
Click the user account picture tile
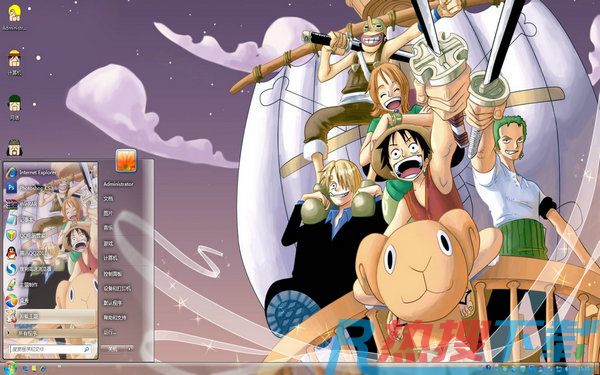(126, 160)
